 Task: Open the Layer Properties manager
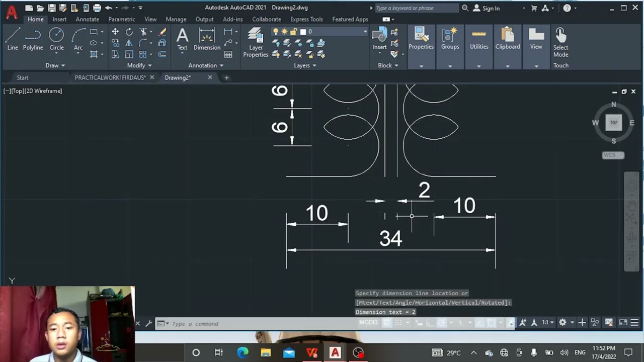coord(256,43)
